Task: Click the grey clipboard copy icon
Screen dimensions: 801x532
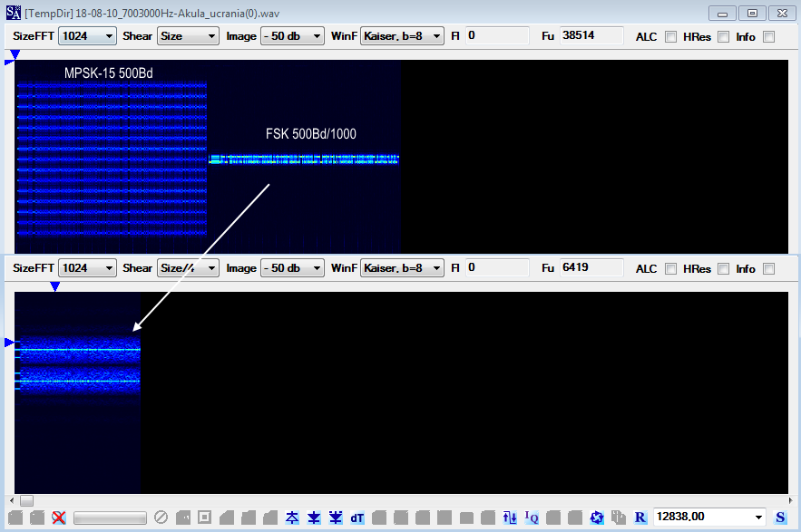Action: click(619, 517)
